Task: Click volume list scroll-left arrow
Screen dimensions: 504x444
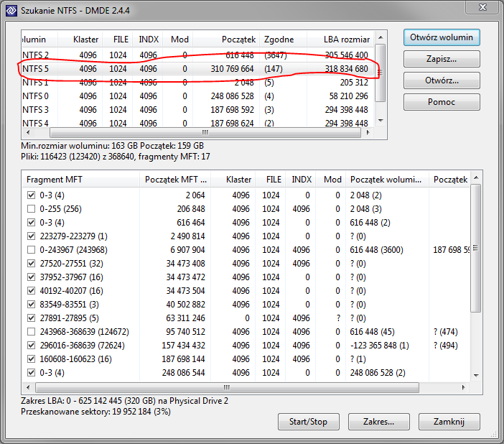Action: pyautogui.click(x=28, y=132)
